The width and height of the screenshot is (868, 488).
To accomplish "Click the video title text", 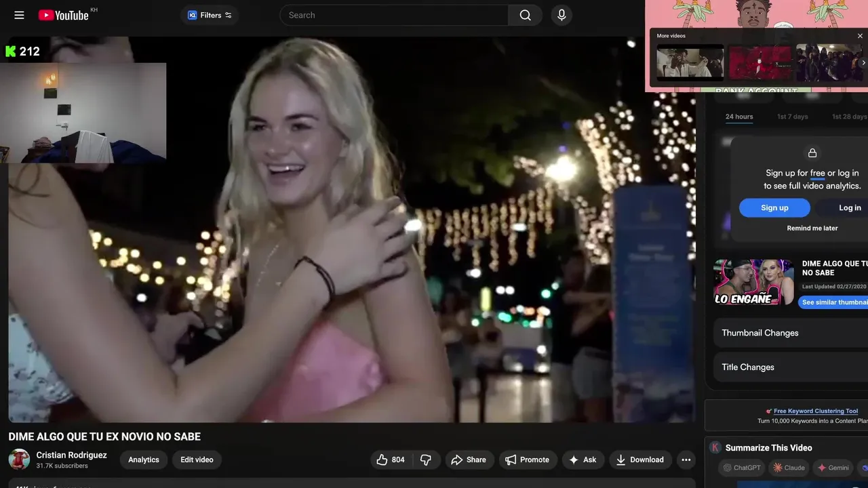I will [x=104, y=437].
